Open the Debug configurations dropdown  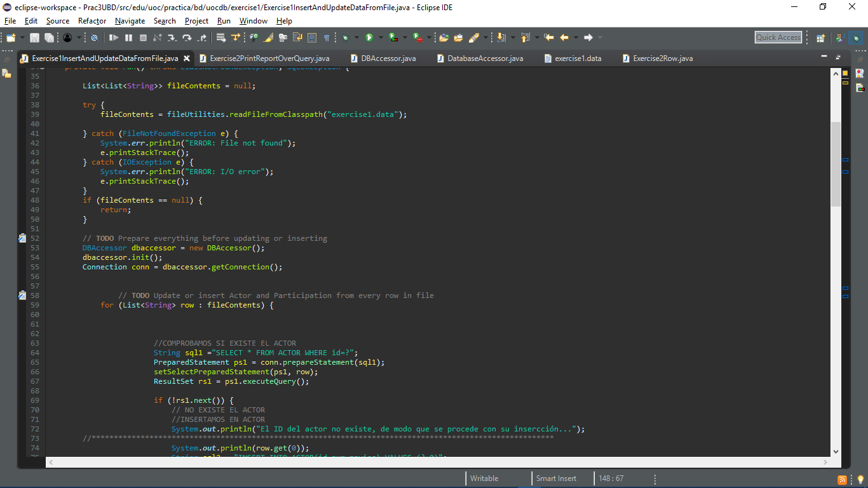(356, 37)
